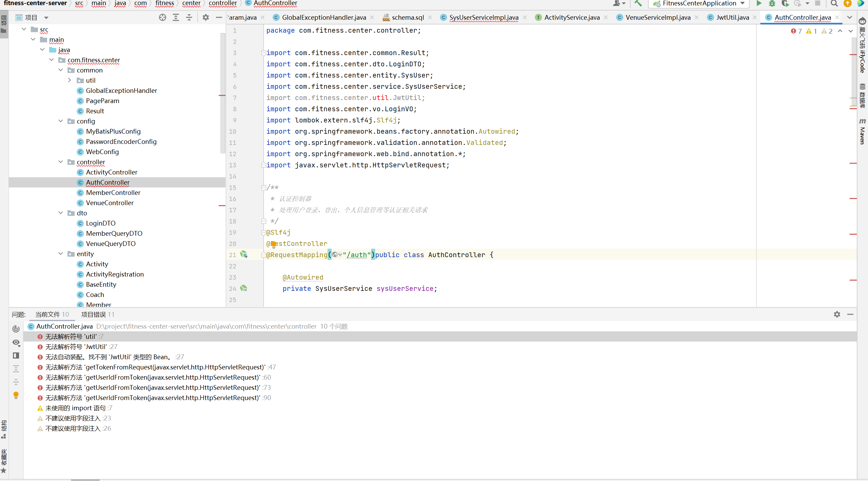
Task: Open project panel settings gear
Action: 206,17
